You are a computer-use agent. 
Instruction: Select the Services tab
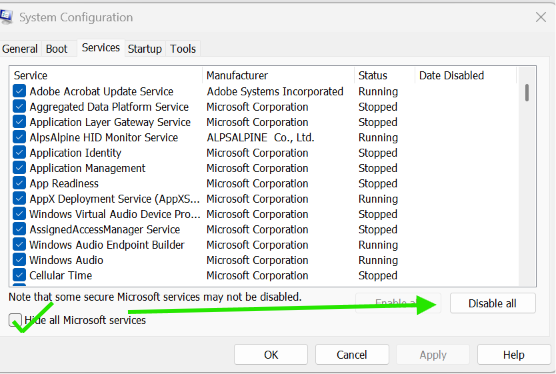(101, 48)
